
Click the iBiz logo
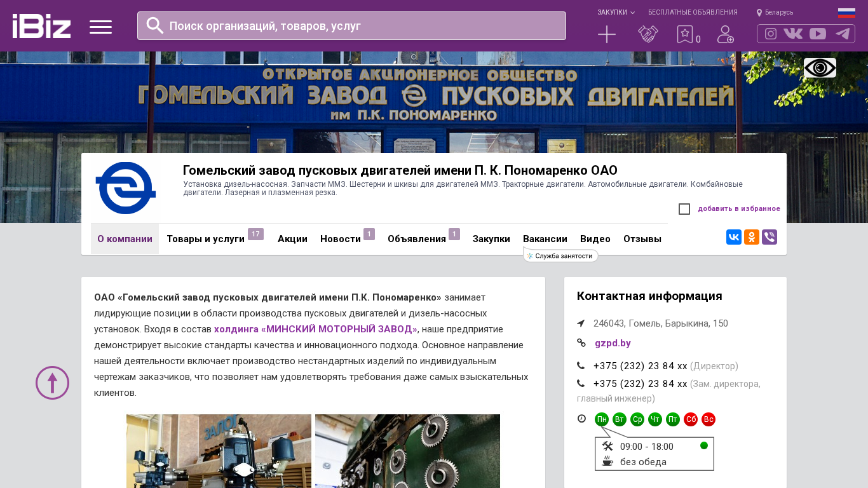click(41, 26)
